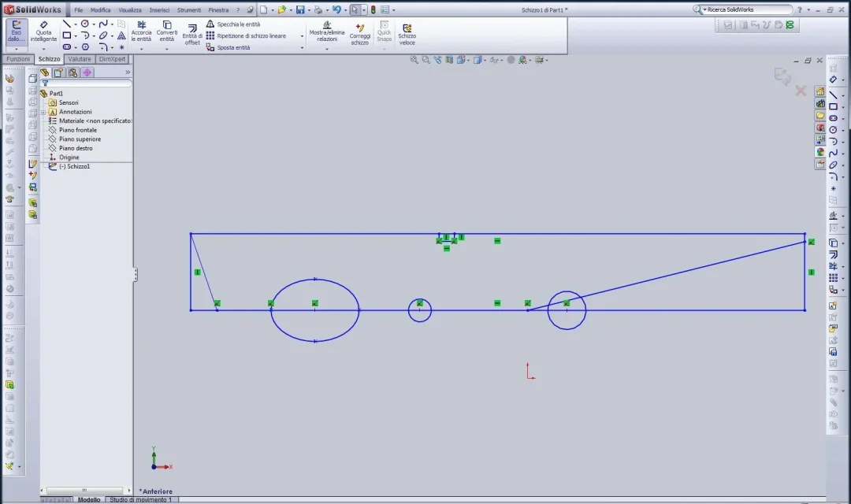Viewport: 851px width, 504px height.
Task: Open dropdown arrow under Esci dallo schizzo
Action: (x=17, y=49)
